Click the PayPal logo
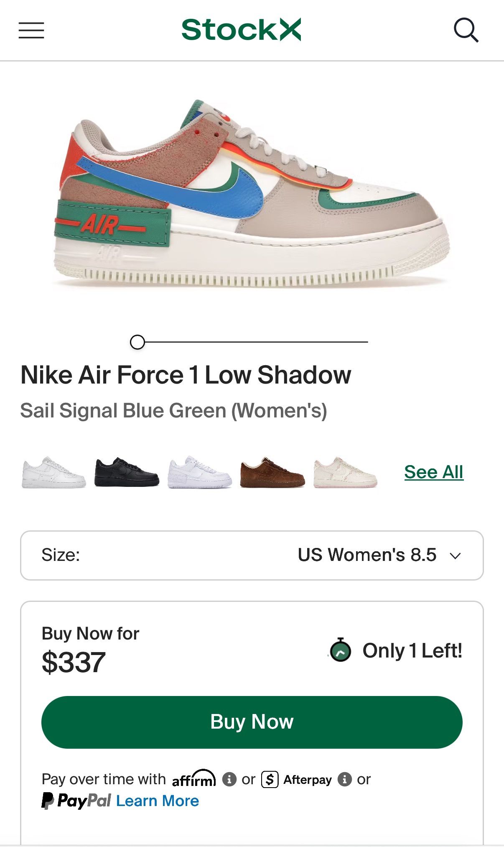 [x=76, y=801]
